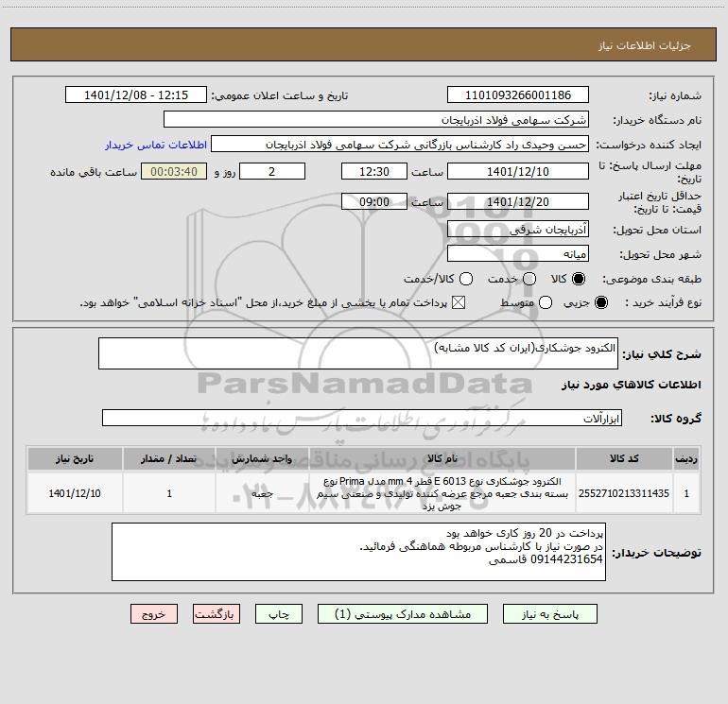Click ردیف column header
Screen dimensions: 728x704
[686, 459]
